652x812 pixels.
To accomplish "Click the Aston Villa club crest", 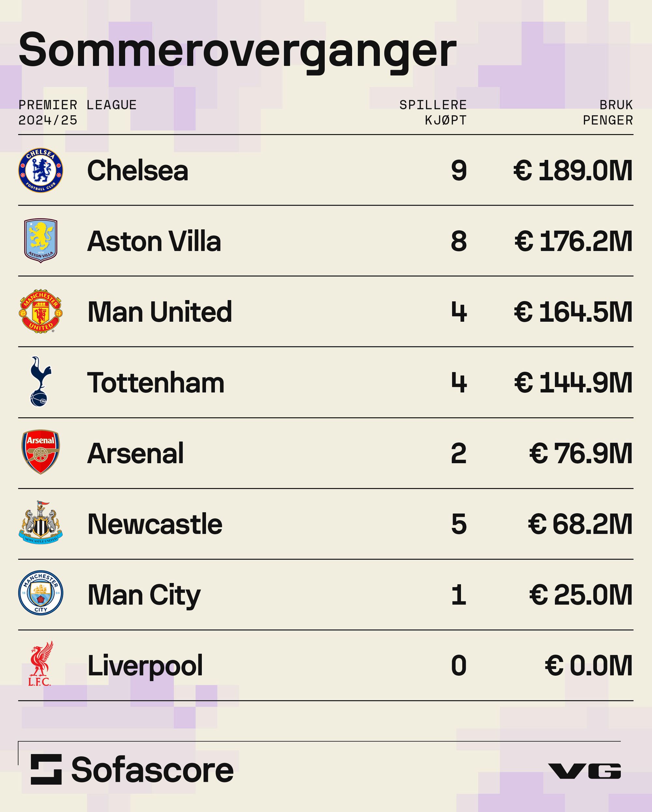I will point(41,241).
